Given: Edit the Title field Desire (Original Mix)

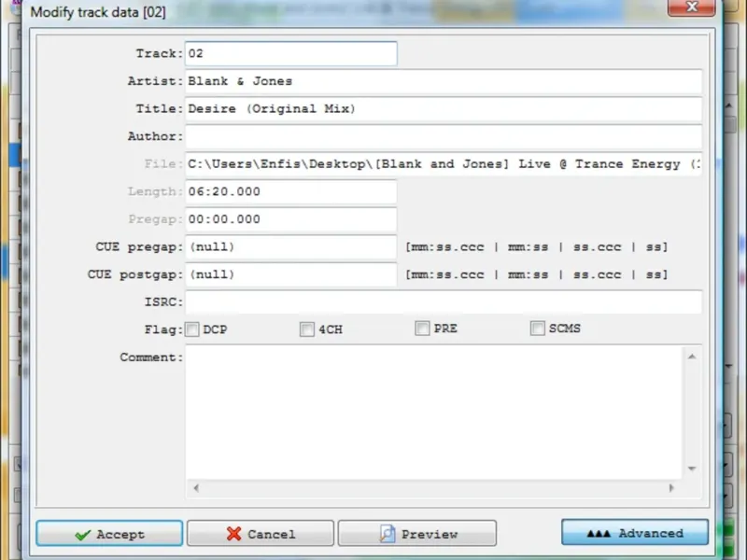Looking at the screenshot, I should (443, 108).
